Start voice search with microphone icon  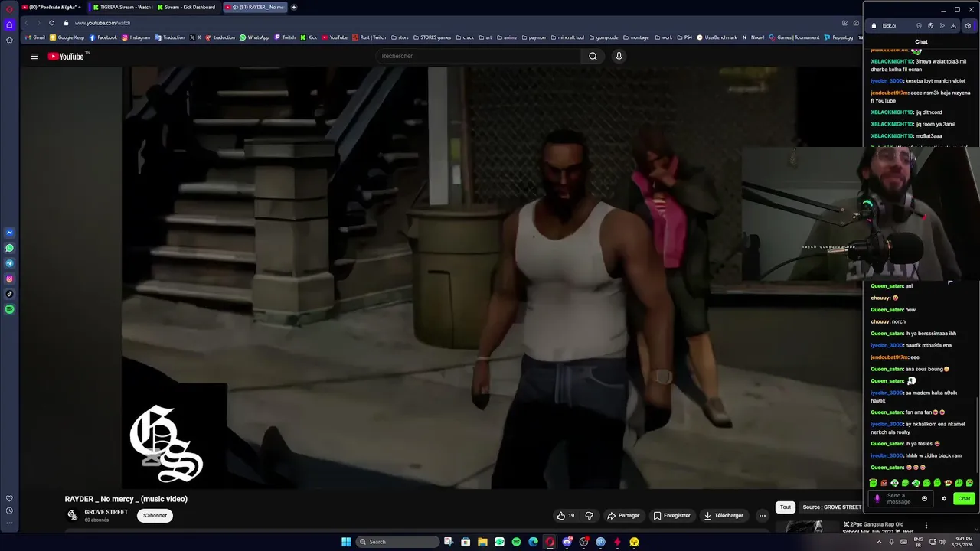[x=619, y=56]
